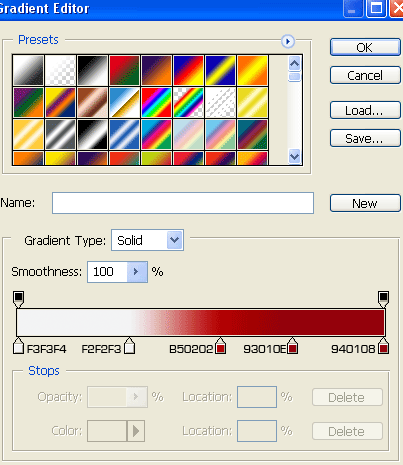Select the F3F3F4 color stop
The height and width of the screenshot is (465, 403).
pyautogui.click(x=18, y=346)
